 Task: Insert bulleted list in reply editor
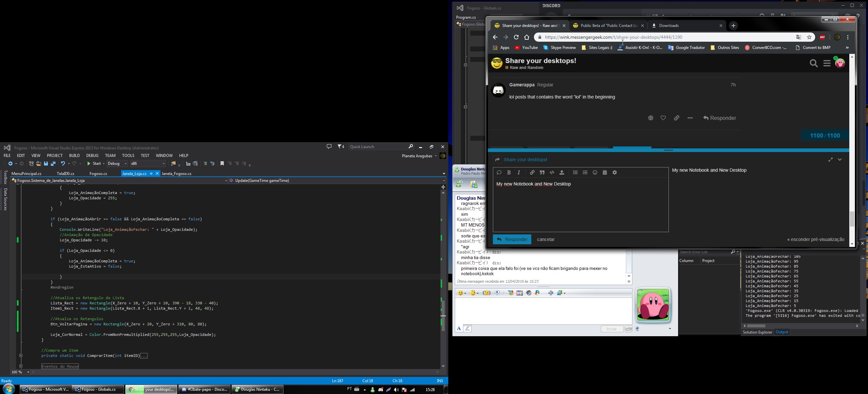click(x=575, y=173)
